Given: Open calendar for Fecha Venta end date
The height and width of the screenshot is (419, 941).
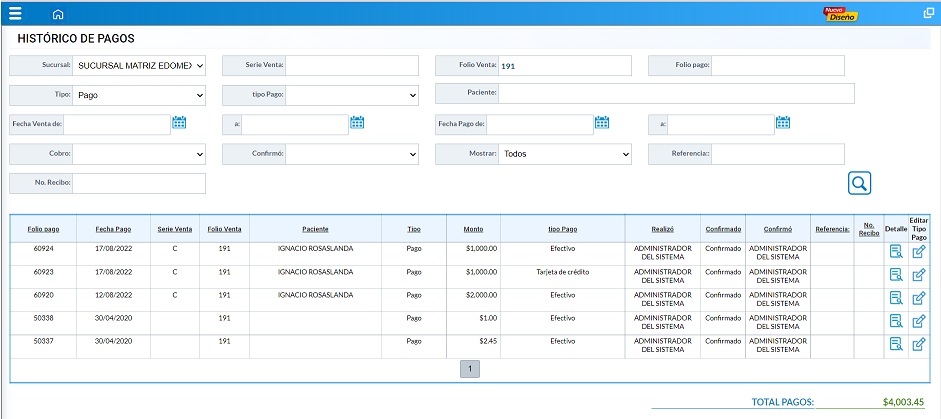Looking at the screenshot, I should click(357, 122).
